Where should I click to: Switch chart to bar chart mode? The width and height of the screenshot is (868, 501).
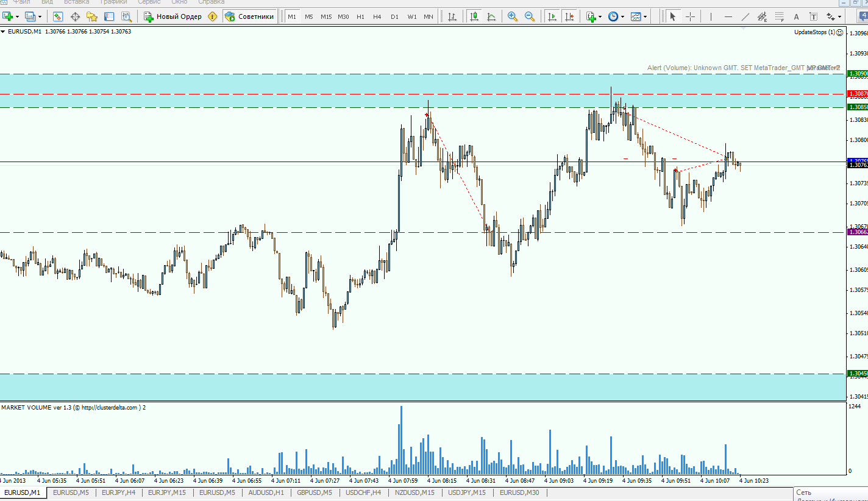pos(452,16)
